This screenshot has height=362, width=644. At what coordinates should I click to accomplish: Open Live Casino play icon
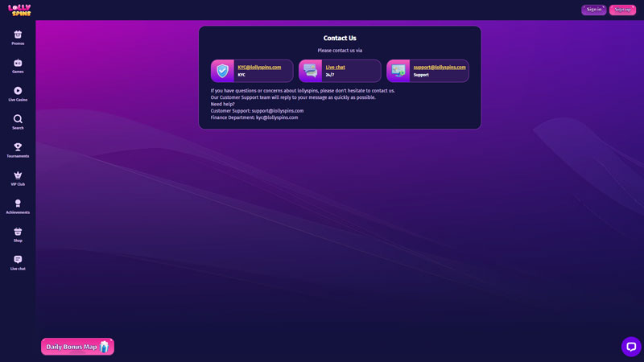pyautogui.click(x=18, y=91)
